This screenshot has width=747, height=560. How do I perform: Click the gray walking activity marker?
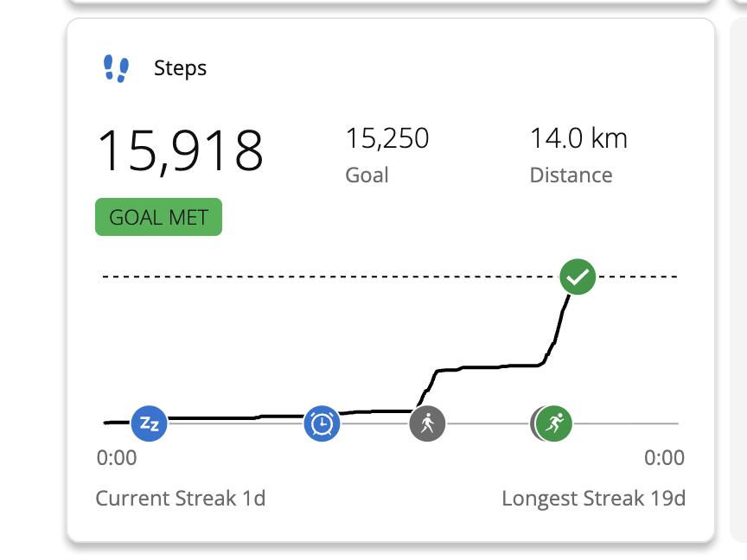click(x=427, y=423)
